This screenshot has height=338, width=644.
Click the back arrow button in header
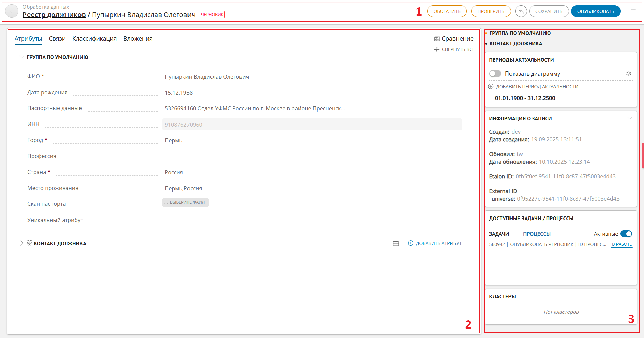click(12, 11)
